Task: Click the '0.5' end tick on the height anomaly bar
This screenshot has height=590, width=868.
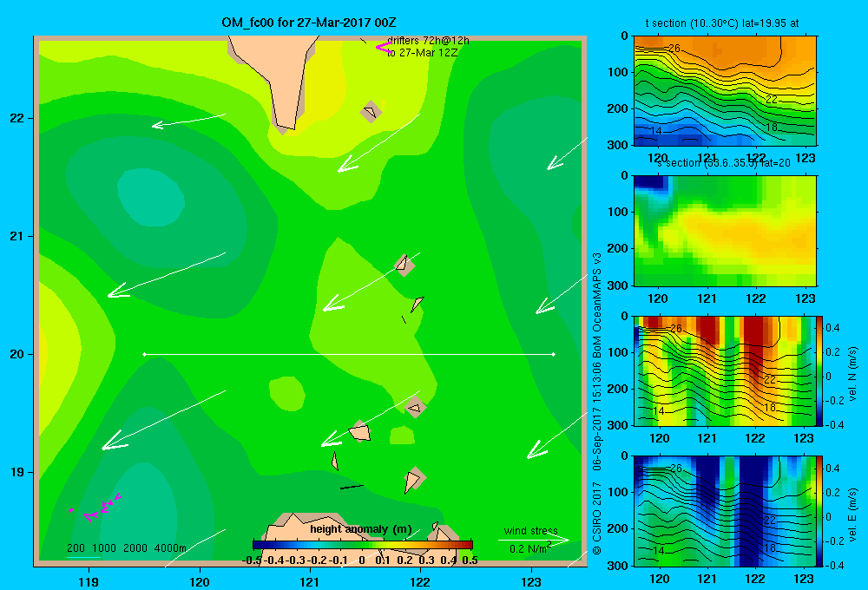Action: click(x=470, y=560)
